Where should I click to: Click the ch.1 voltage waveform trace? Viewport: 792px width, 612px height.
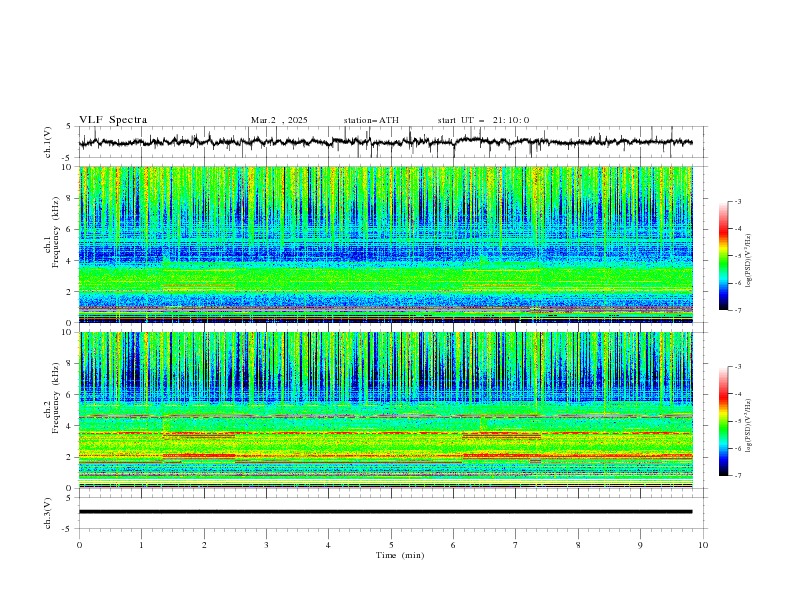tap(385, 142)
